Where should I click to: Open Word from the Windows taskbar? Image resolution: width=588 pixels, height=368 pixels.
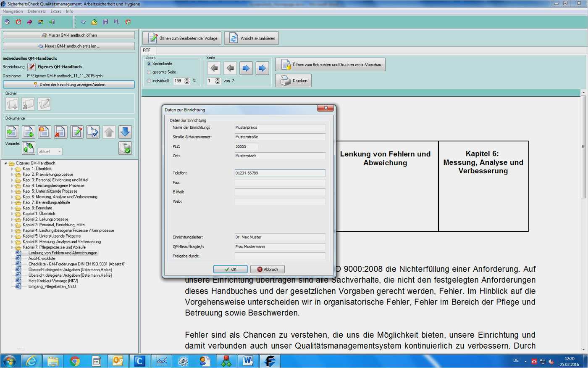coord(248,361)
